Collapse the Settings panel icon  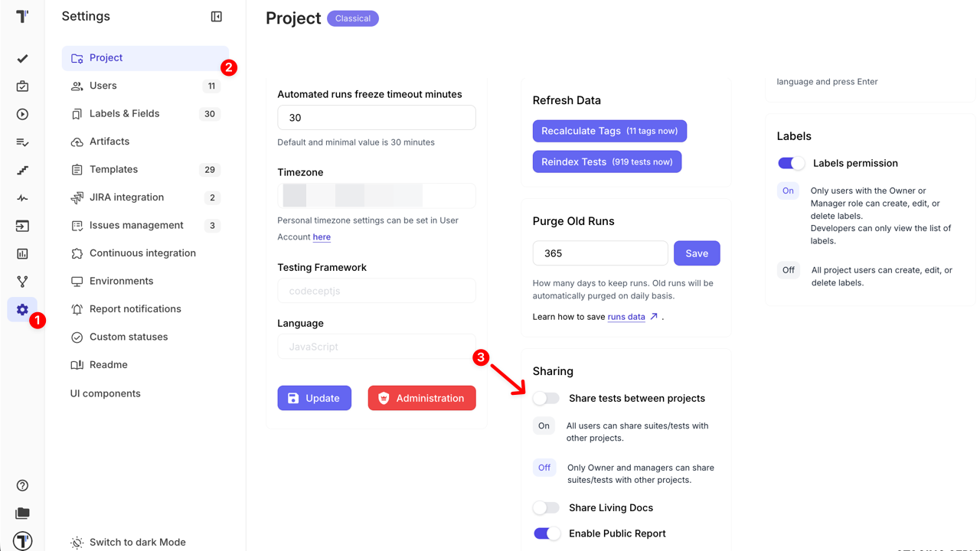217,17
